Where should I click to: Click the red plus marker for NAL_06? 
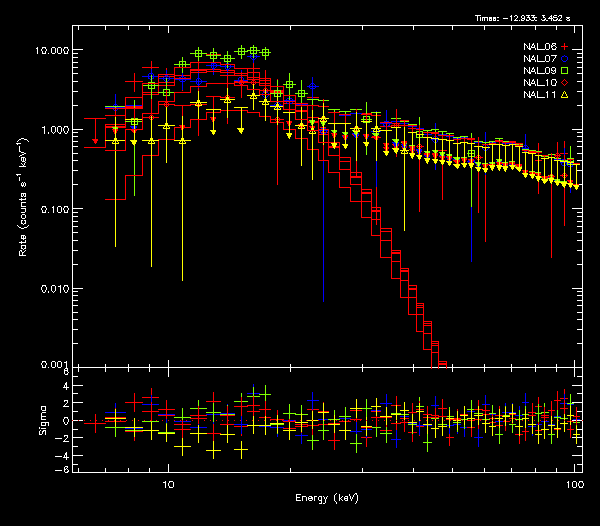point(565,47)
